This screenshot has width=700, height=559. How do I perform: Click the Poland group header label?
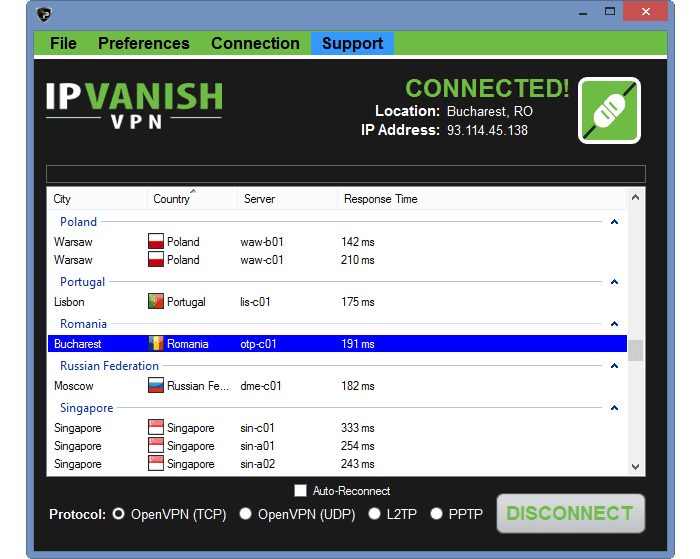79,222
